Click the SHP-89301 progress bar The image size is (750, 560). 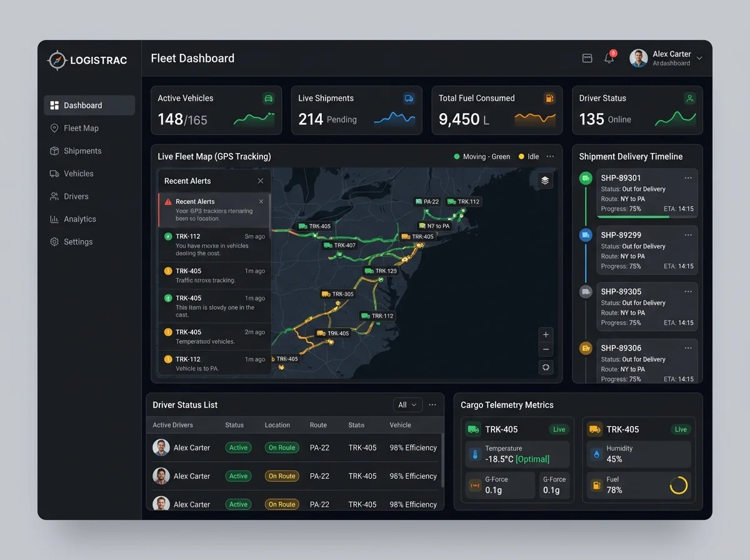pos(647,217)
